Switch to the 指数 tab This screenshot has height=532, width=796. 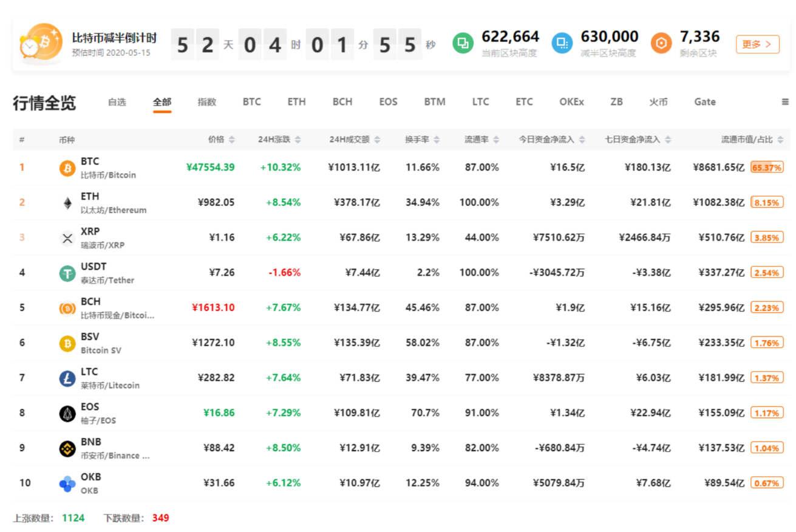click(207, 102)
